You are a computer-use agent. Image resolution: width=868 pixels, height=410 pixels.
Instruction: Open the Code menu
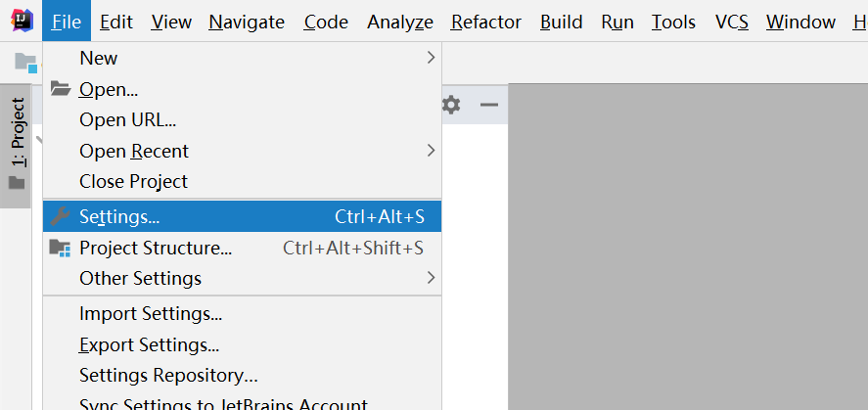click(326, 22)
